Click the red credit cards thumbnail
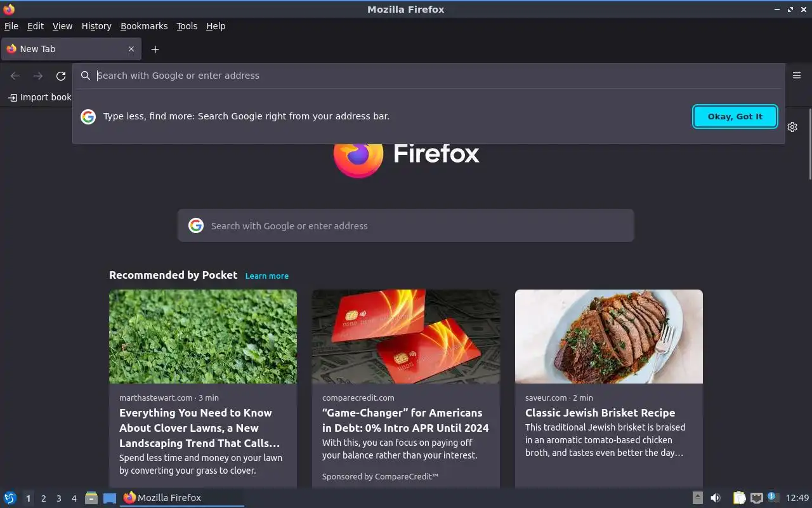 (x=406, y=337)
